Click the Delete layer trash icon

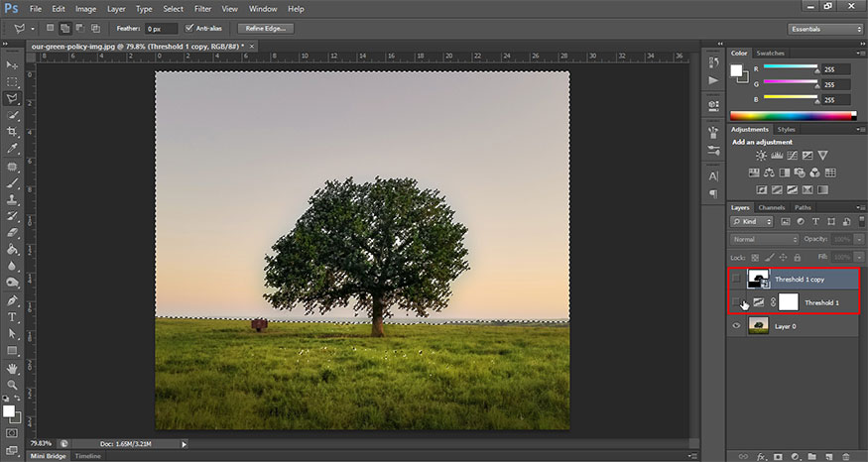847,456
